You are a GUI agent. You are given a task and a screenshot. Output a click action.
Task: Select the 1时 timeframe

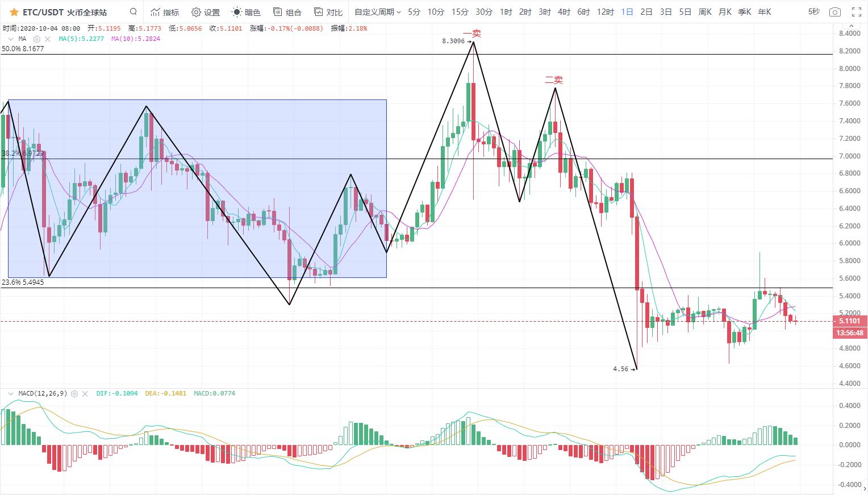tap(506, 12)
